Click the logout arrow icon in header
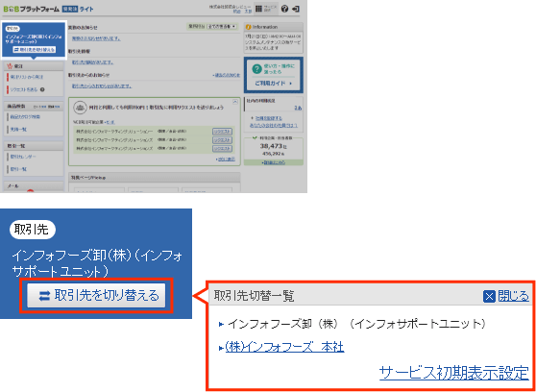536x392 pixels. click(296, 9)
